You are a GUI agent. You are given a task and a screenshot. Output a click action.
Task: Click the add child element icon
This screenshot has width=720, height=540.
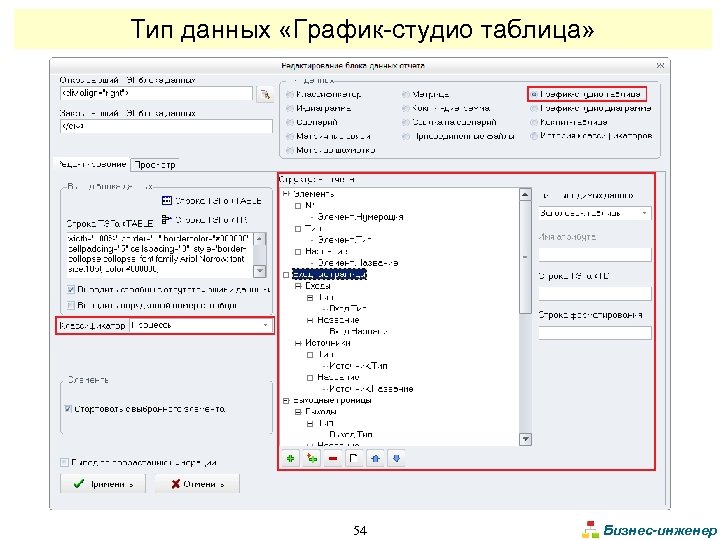[312, 458]
